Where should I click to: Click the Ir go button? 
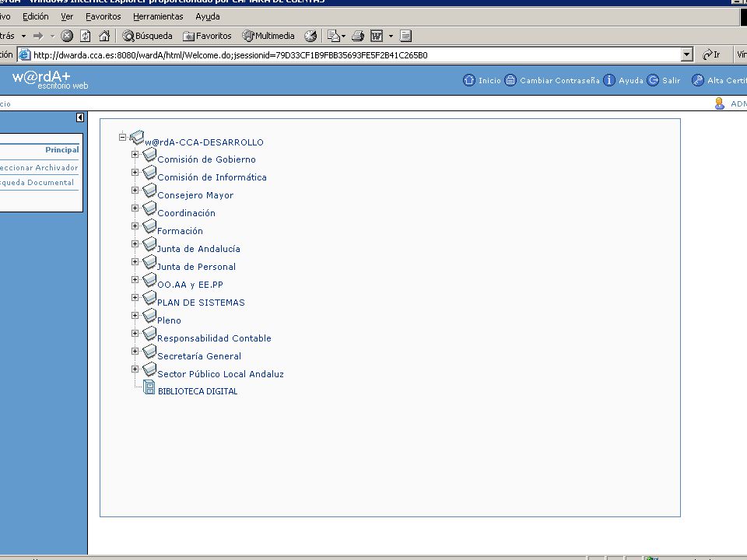711,54
